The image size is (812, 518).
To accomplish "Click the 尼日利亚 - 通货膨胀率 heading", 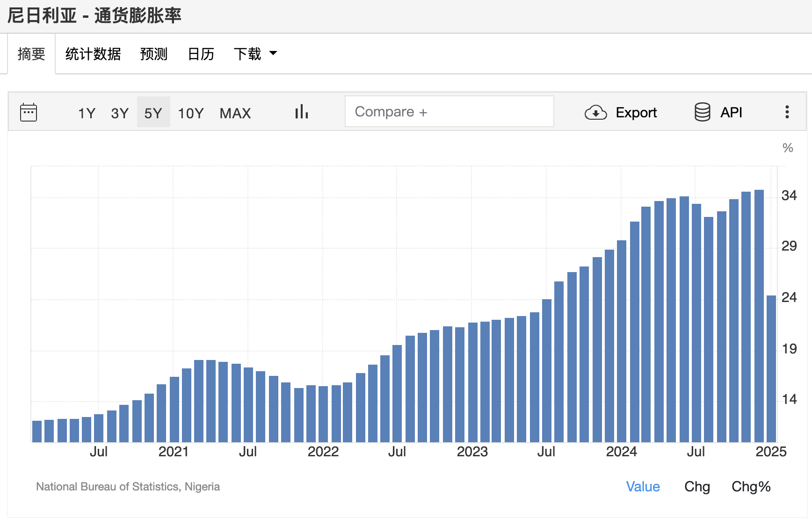I will (x=94, y=15).
